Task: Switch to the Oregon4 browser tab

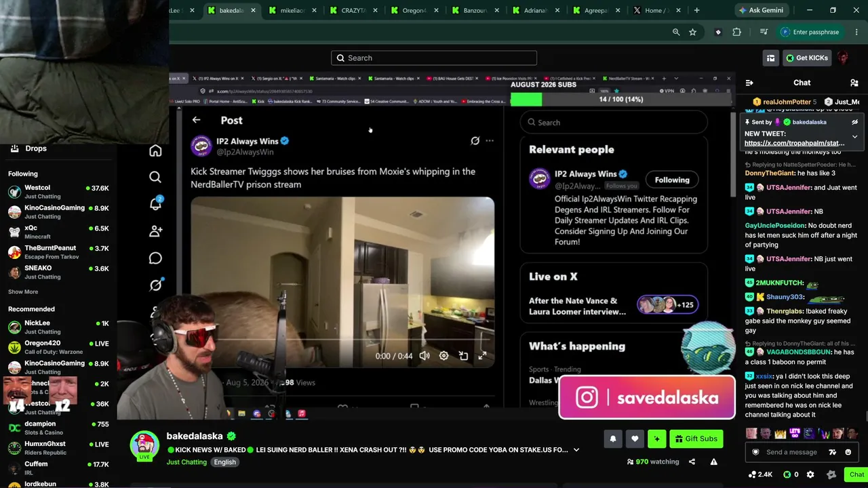Action: 414,10
